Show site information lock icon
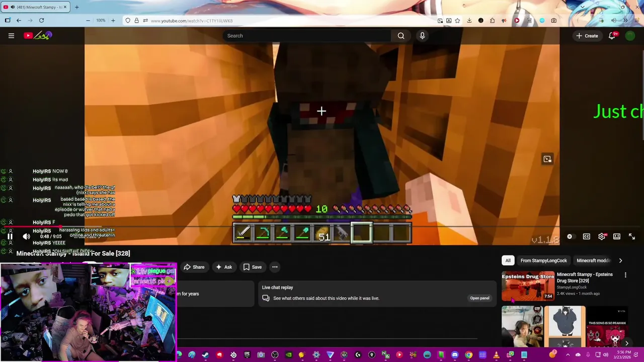 pos(136,21)
